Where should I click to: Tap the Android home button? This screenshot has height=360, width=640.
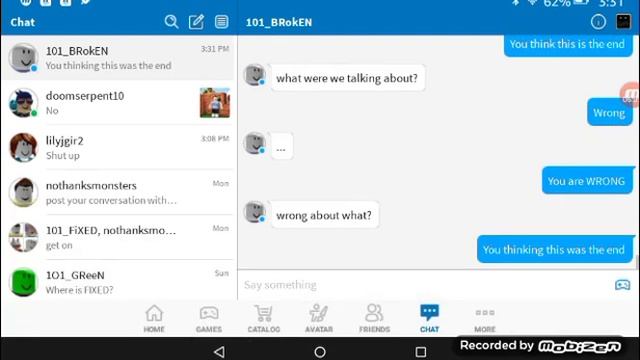(320, 351)
